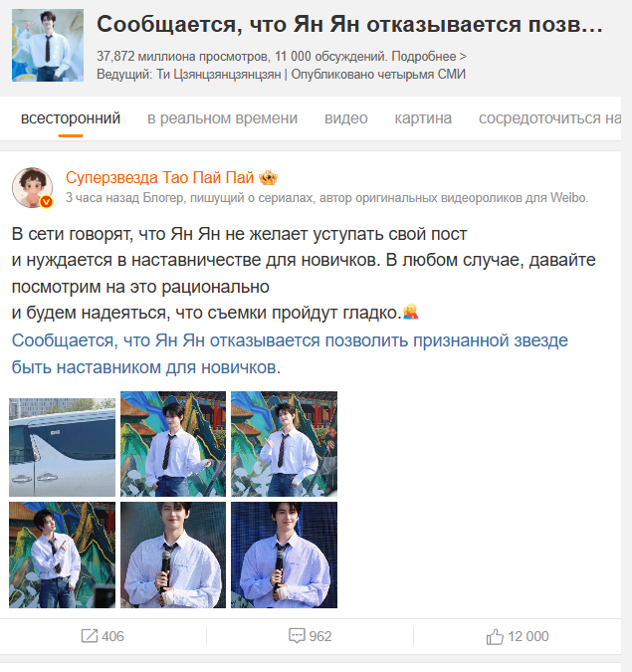Open last photo with dark blue background

click(284, 555)
